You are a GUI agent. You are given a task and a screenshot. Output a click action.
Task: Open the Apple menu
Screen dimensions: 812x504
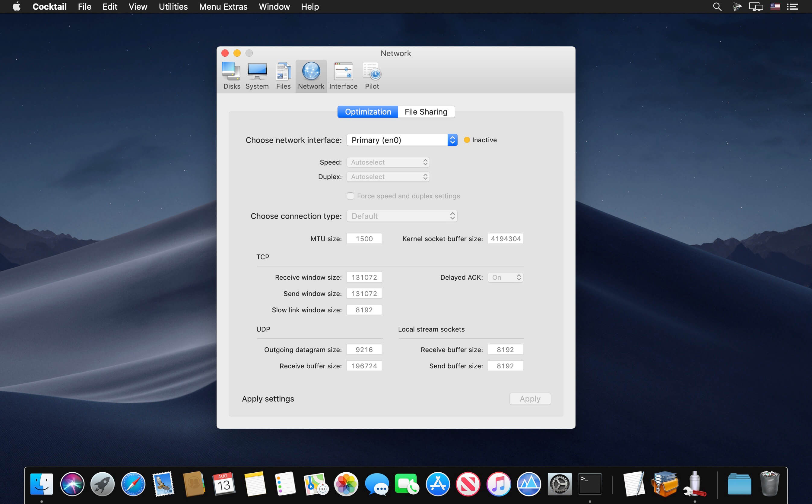(x=16, y=7)
